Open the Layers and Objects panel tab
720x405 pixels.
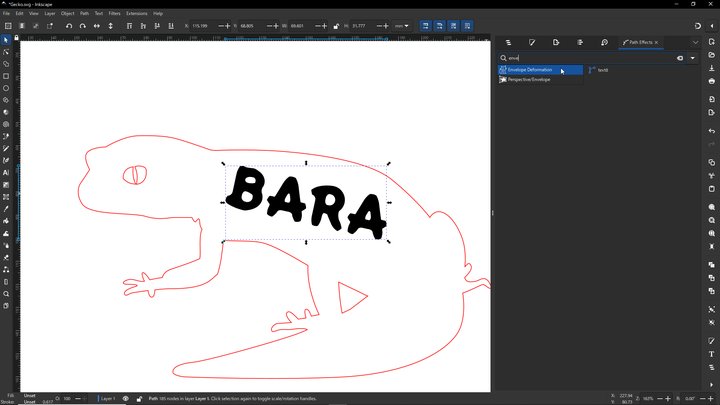(508, 43)
